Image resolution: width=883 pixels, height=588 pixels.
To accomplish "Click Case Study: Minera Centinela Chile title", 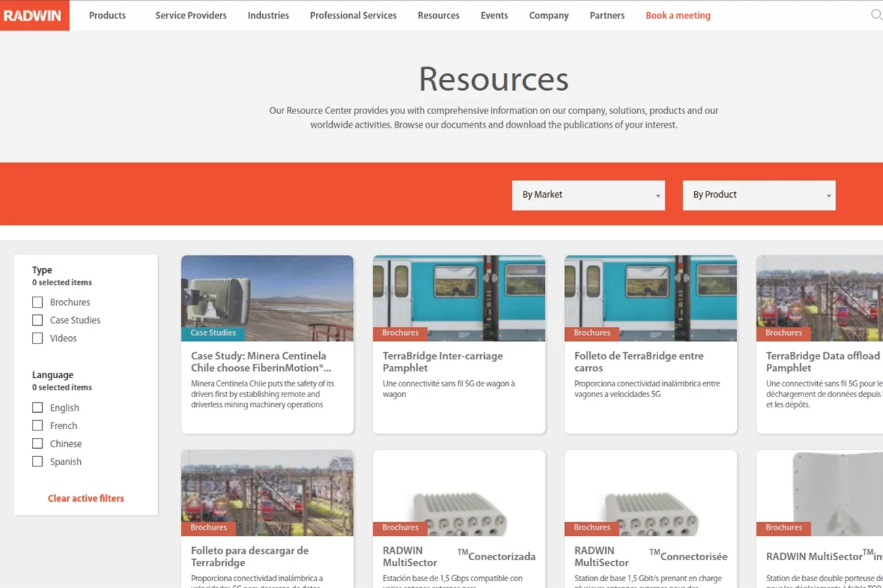I will [x=261, y=362].
